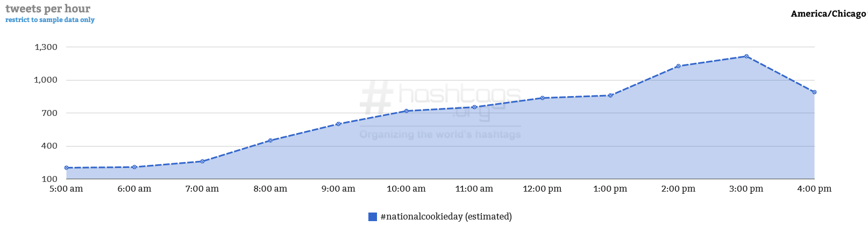Click the 'restrict to sample data only' link

(50, 20)
